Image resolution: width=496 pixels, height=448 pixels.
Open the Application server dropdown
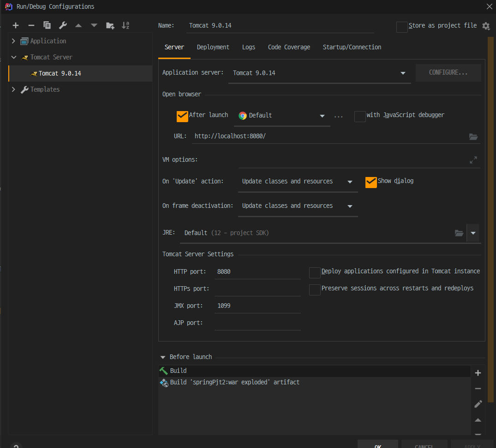coord(319,73)
